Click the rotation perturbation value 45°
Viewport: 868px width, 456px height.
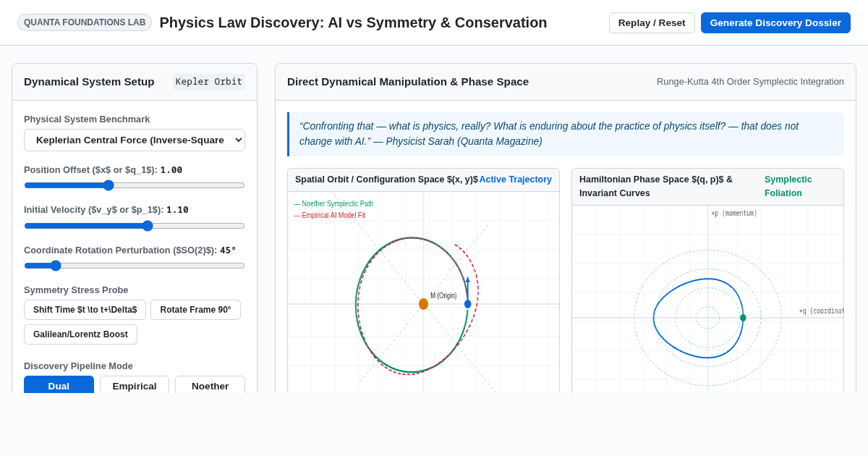228,250
